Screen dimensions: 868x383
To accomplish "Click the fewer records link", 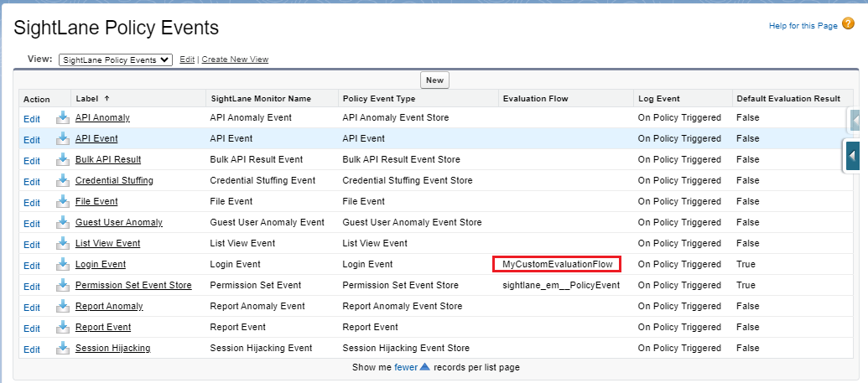I will (406, 367).
